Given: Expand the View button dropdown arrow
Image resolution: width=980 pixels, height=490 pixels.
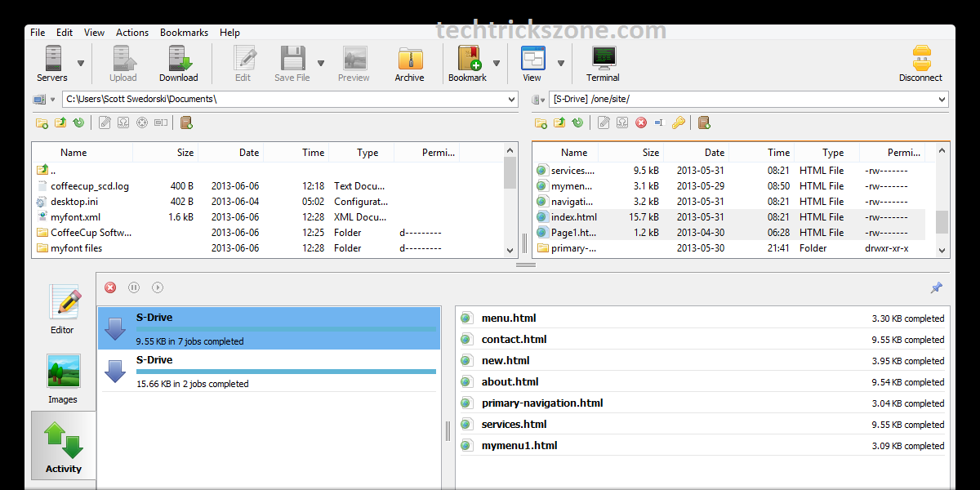Looking at the screenshot, I should [561, 63].
